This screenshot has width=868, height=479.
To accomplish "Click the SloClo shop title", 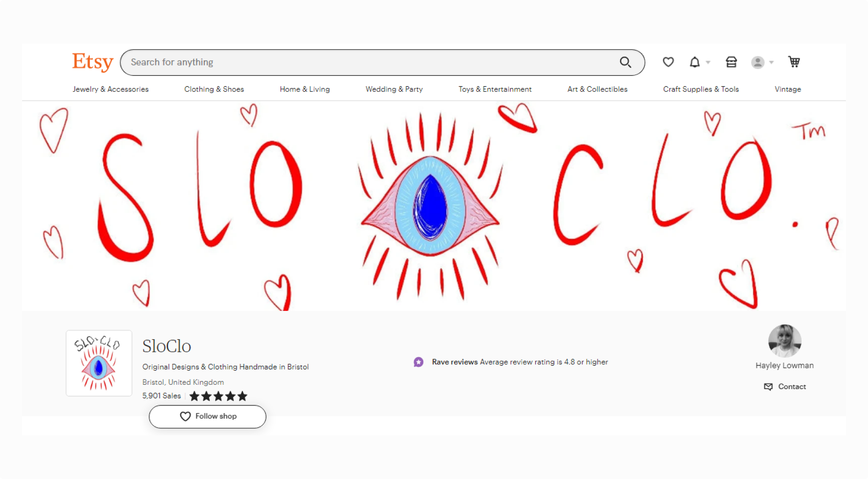I will click(x=167, y=346).
